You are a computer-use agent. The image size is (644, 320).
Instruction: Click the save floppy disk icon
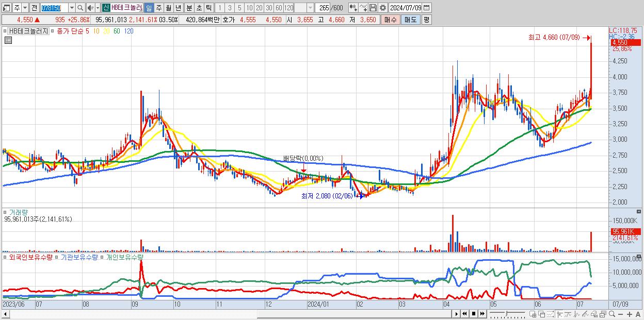[x=373, y=8]
